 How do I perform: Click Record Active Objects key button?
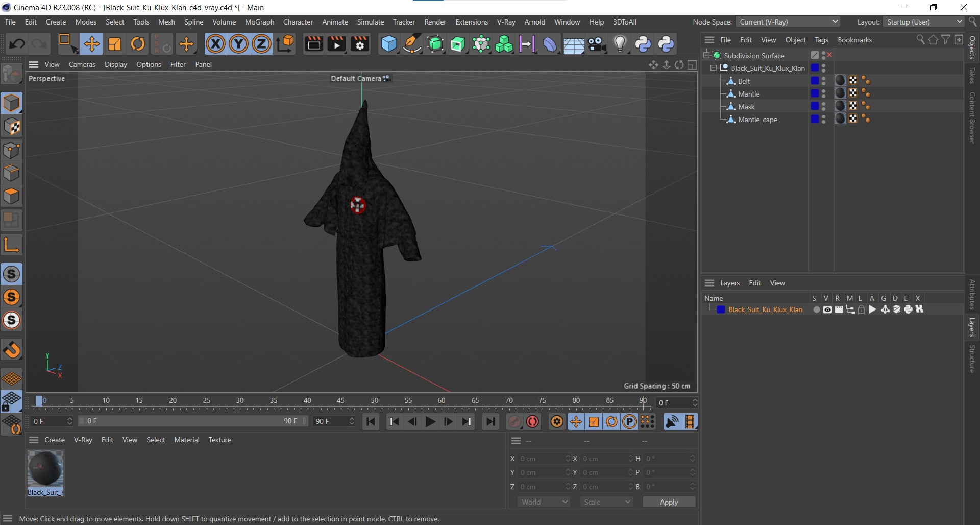(514, 422)
